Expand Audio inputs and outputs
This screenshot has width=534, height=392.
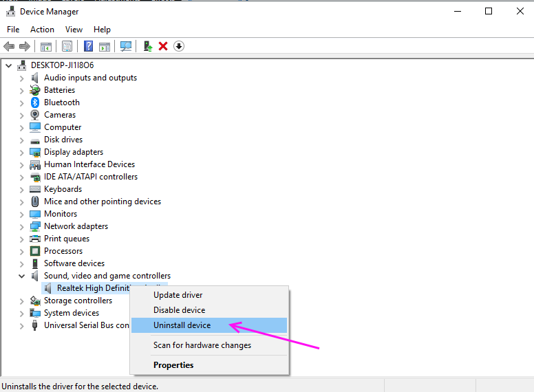click(21, 78)
